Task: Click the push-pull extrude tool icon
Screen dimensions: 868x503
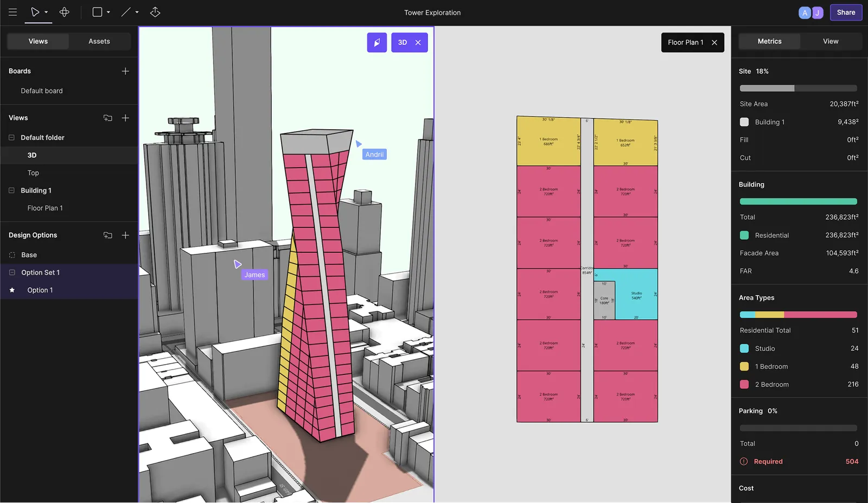Action: pyautogui.click(x=155, y=12)
